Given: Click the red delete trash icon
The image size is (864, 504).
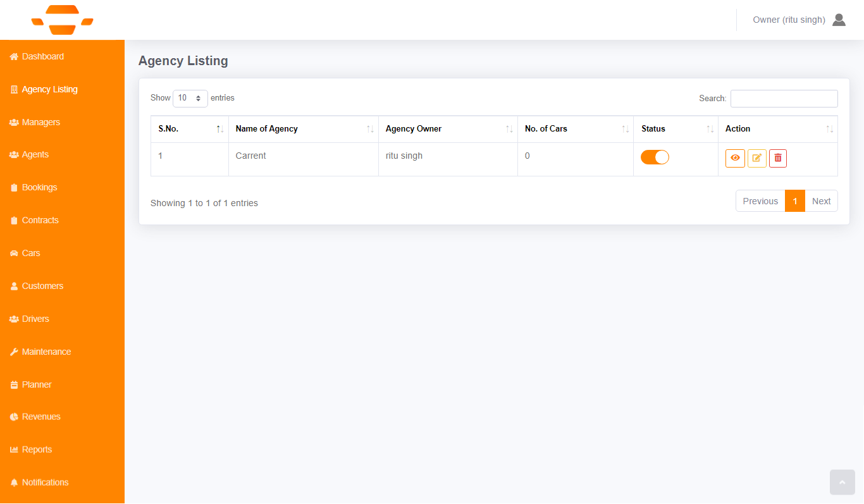Looking at the screenshot, I should point(778,158).
